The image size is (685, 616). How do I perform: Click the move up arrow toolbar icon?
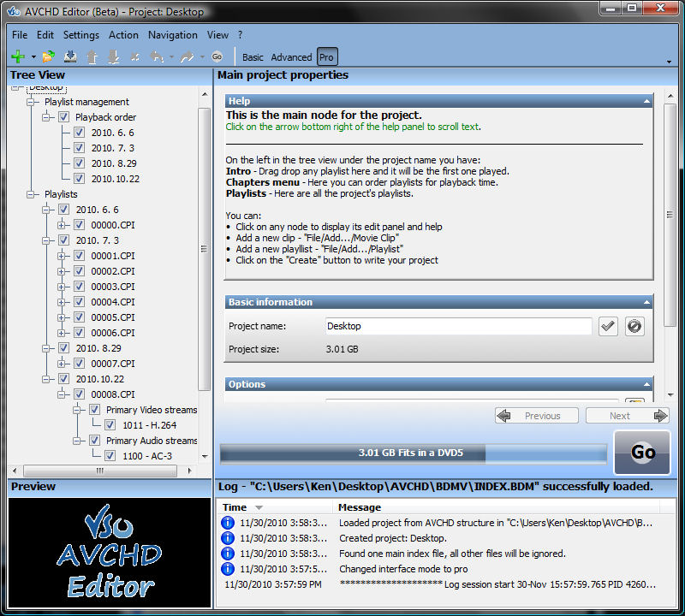[92, 56]
